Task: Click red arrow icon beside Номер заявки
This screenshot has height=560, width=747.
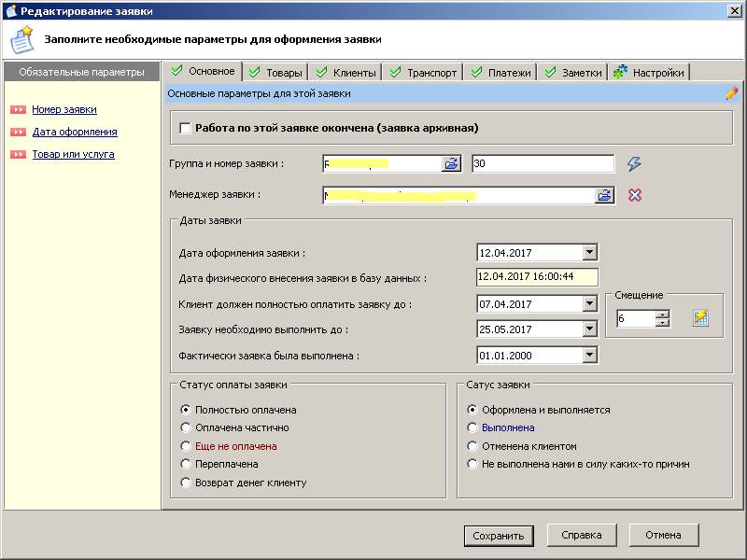Action: tap(18, 110)
